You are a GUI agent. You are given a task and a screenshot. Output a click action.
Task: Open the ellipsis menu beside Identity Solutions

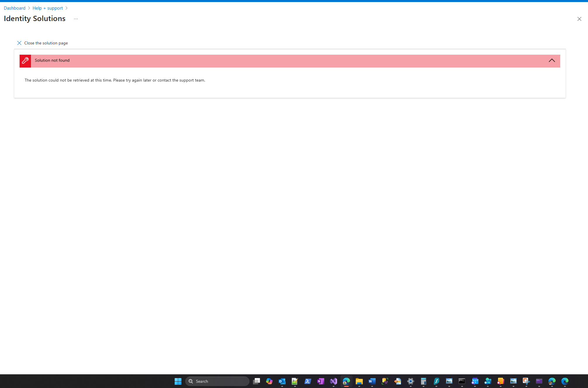point(76,18)
